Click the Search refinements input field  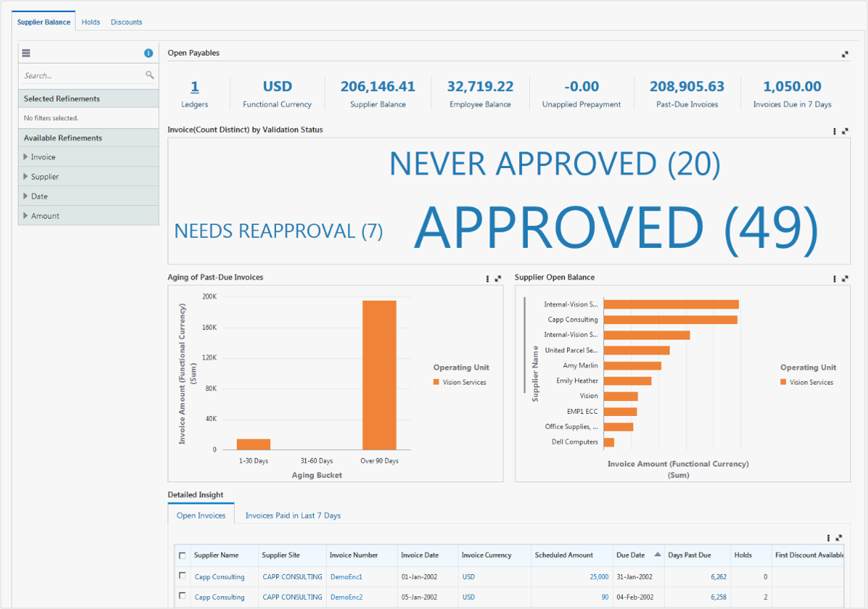(82, 75)
